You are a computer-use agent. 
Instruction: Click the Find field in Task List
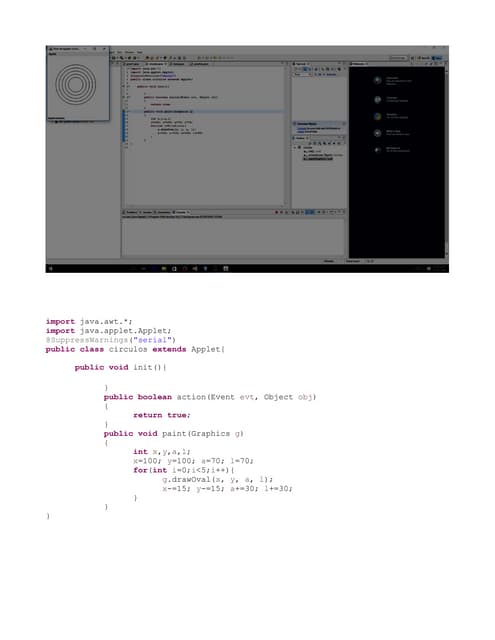(x=302, y=74)
